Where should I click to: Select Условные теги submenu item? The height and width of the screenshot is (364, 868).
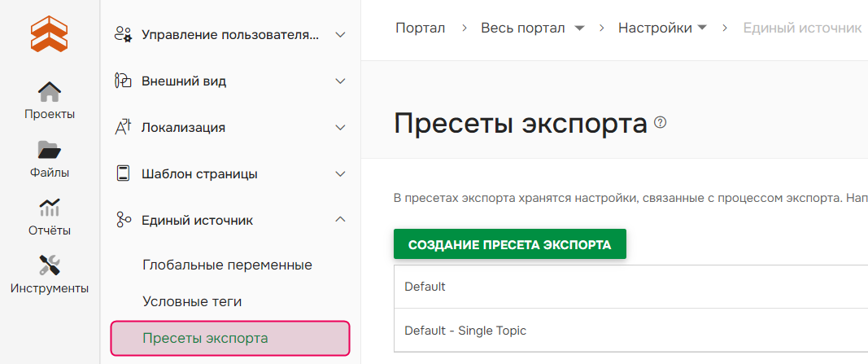coord(192,302)
